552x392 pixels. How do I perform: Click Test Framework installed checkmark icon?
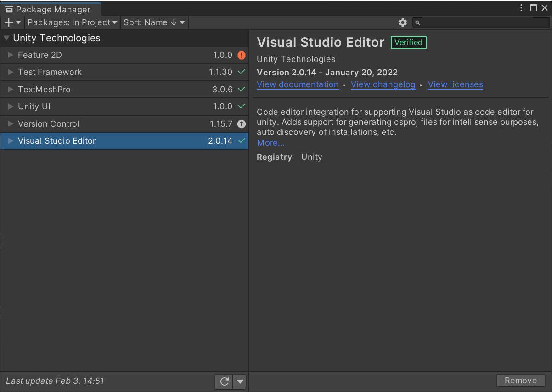[242, 72]
